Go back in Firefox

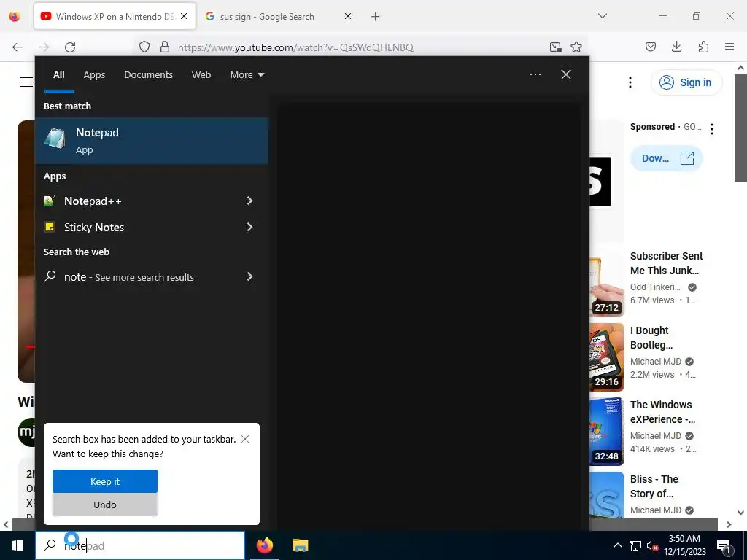[x=18, y=47]
